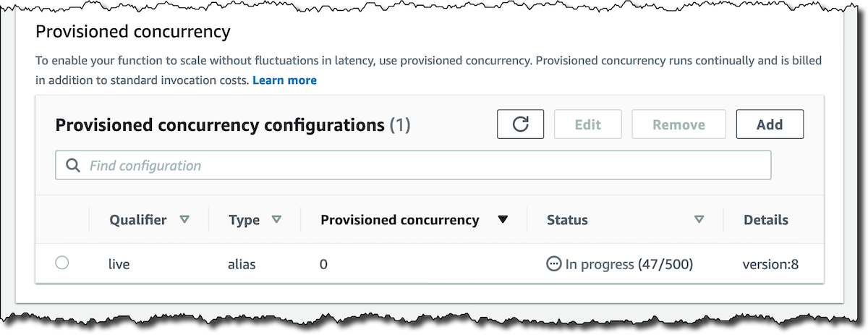
Task: Click the In progress status icon
Action: 553,264
